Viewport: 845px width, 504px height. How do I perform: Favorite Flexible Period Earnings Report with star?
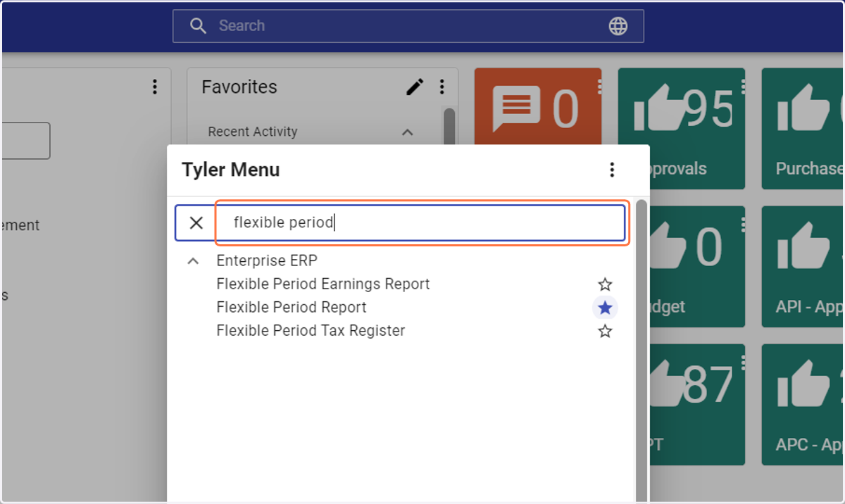[x=605, y=284]
